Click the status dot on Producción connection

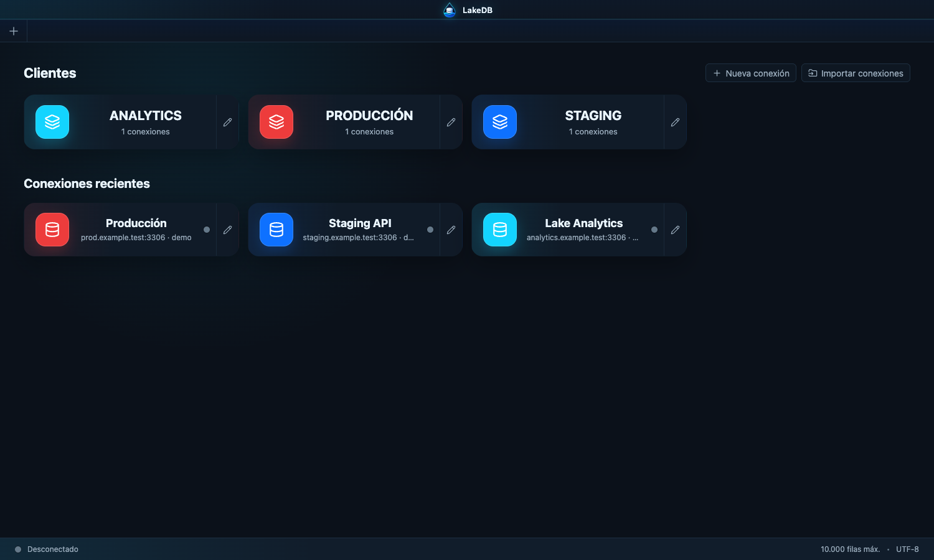207,230
